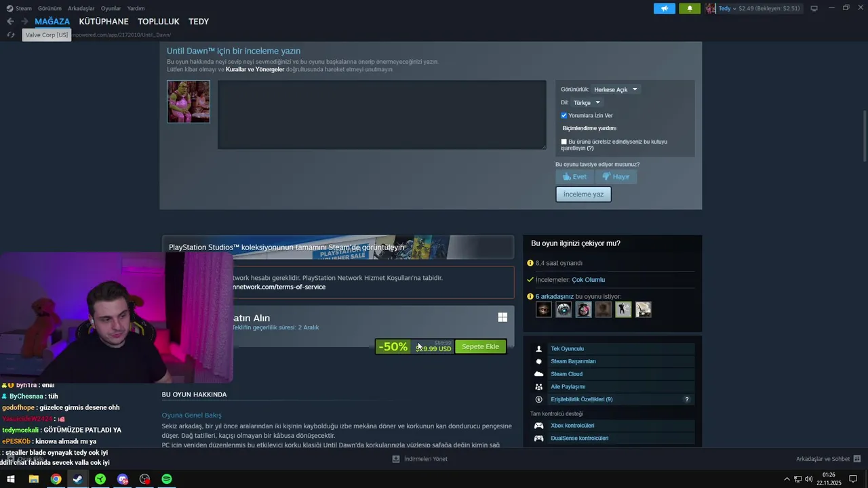Open the Oyunlar menu
Image resolution: width=868 pixels, height=488 pixels.
111,8
